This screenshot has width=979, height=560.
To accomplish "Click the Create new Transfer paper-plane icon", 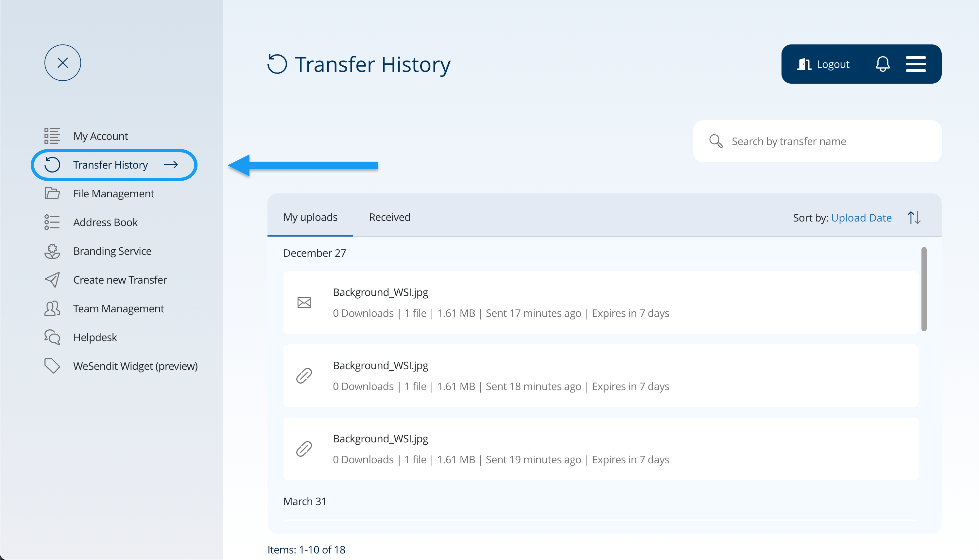I will coord(52,280).
